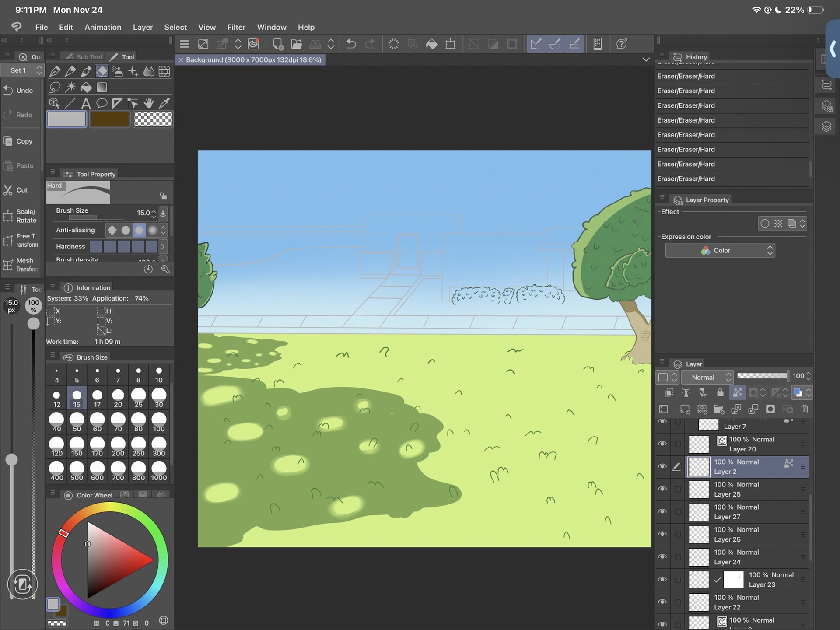The height and width of the screenshot is (630, 840).
Task: Open Expression color dropdown
Action: tap(720, 251)
